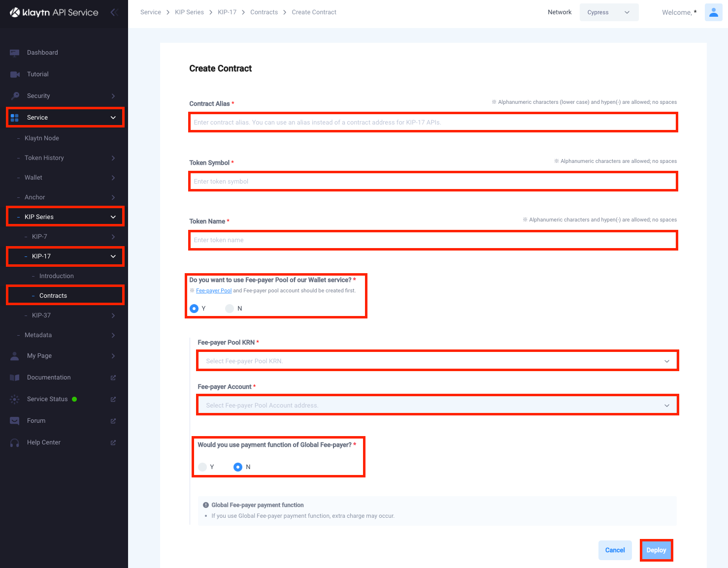Image resolution: width=728 pixels, height=568 pixels.
Task: Collapse the KIP Series chevron
Action: coord(113,217)
